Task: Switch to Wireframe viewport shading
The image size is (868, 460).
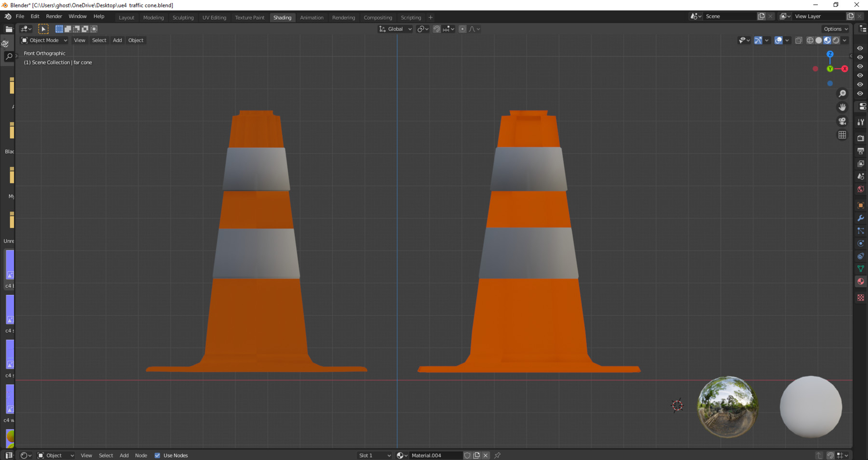Action: [x=810, y=40]
